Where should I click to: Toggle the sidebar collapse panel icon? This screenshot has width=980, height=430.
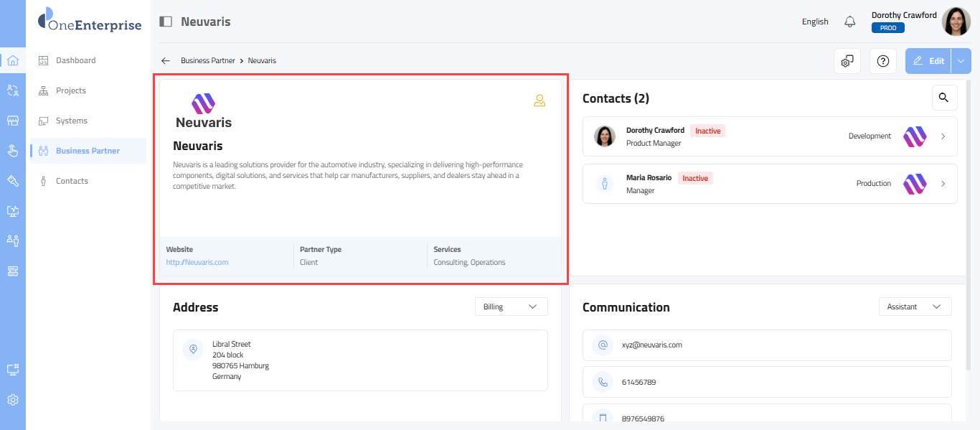166,22
